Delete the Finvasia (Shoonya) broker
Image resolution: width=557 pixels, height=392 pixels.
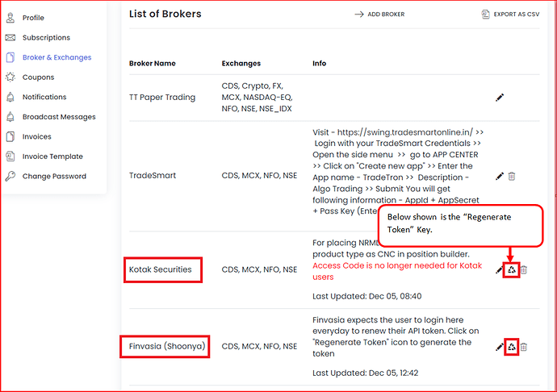click(524, 347)
